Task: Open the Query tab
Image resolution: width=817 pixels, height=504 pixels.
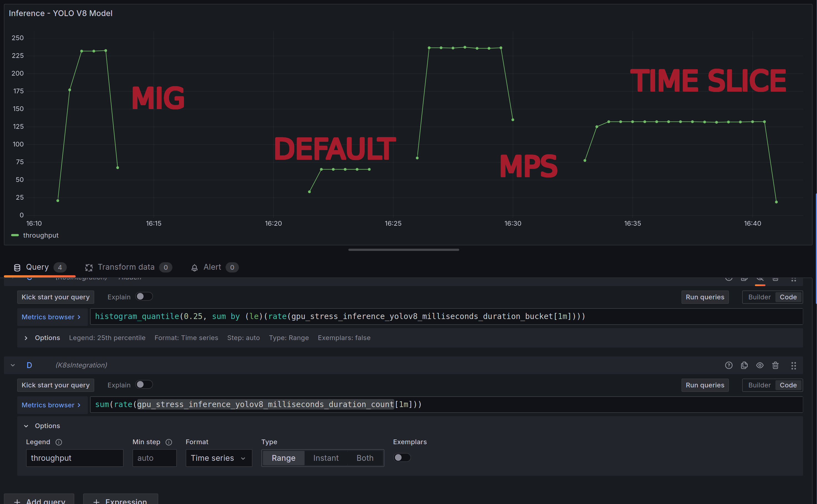Action: [40, 267]
